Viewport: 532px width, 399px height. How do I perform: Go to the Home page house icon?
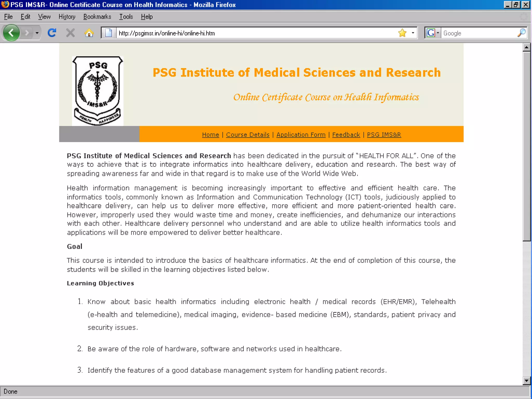89,33
